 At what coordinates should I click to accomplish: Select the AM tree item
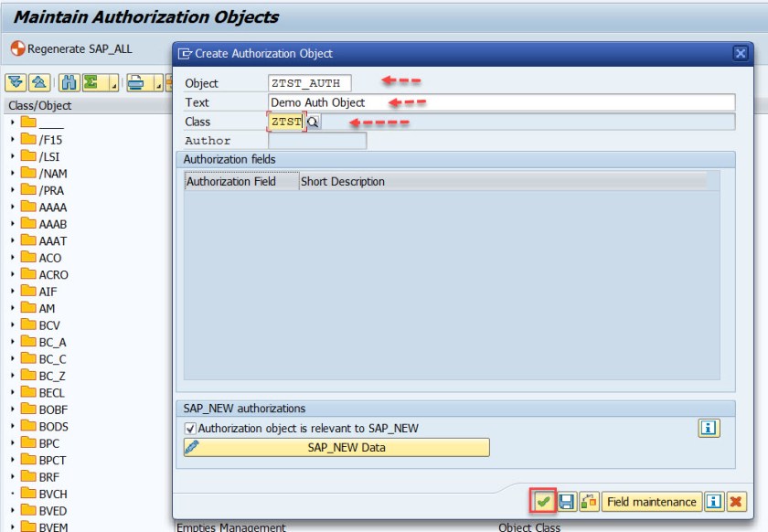tap(47, 308)
